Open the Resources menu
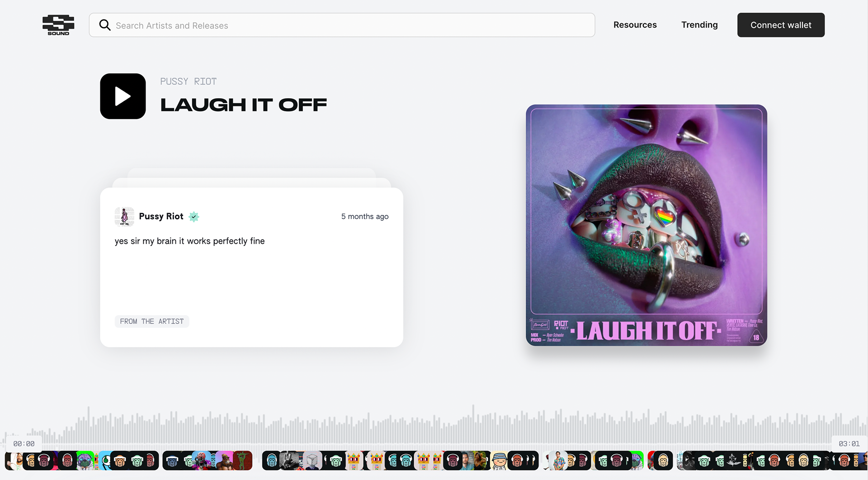868x480 pixels. [635, 25]
